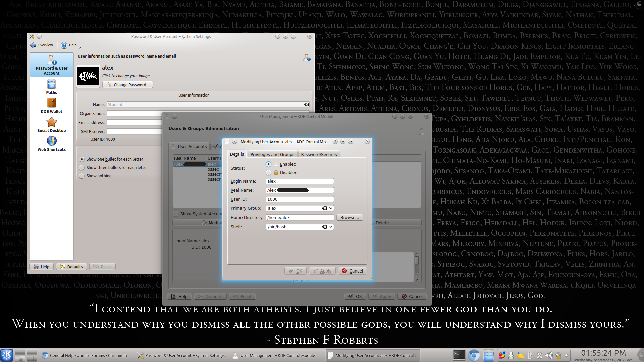Click the network wireless tray icon
The image size is (644, 362).
558,355
